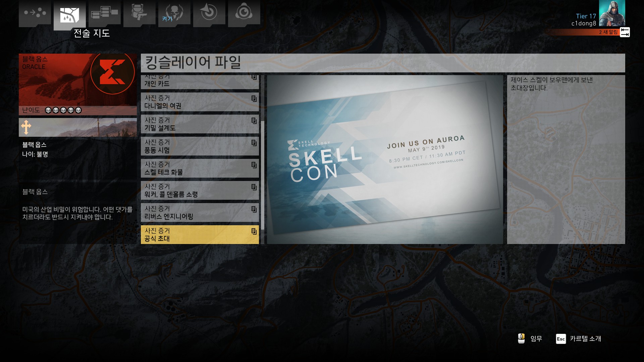Select the 워커, 콜 덴홀름 소령 entry
The height and width of the screenshot is (362, 644).
200,190
